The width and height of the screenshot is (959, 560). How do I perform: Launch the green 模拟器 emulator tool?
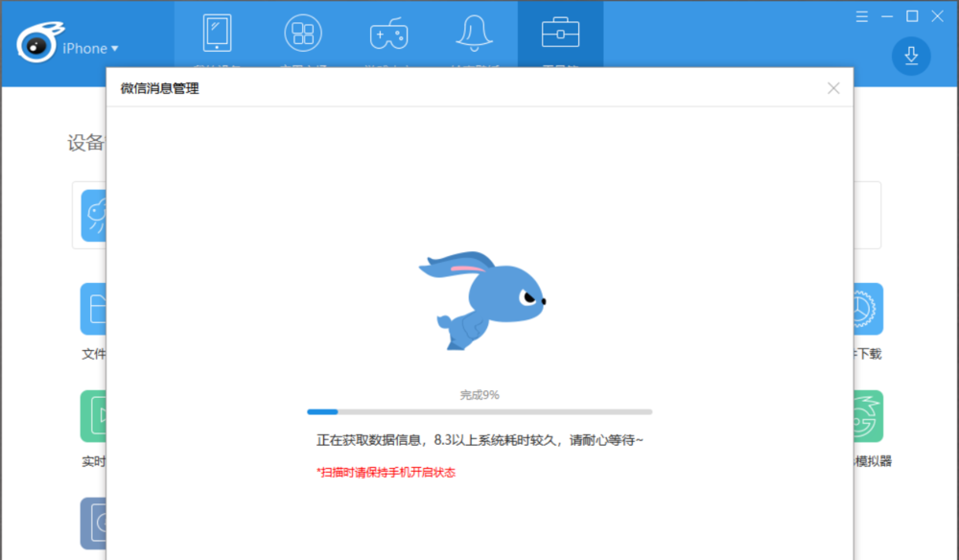[866, 415]
